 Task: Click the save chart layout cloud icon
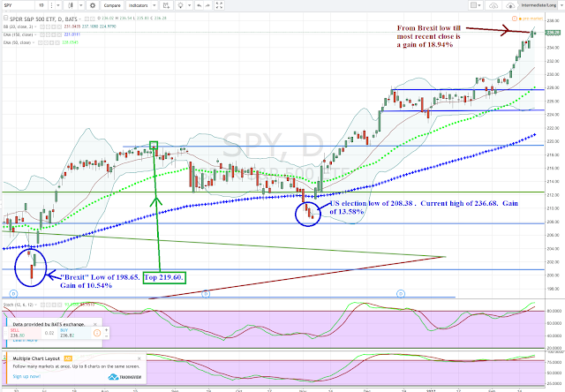tap(510, 6)
